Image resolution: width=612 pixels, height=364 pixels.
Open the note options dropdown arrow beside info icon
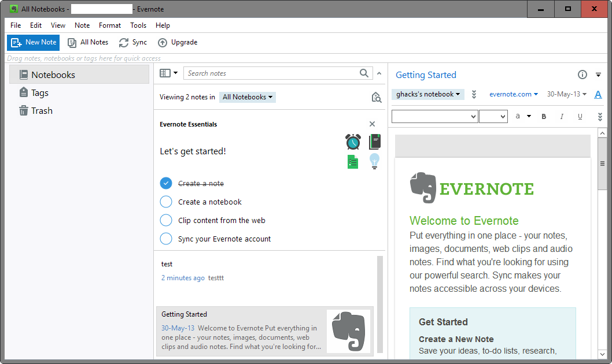[598, 75]
